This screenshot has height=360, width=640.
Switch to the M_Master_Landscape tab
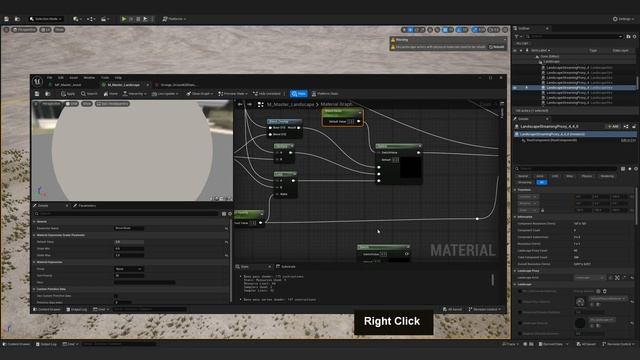coord(124,85)
